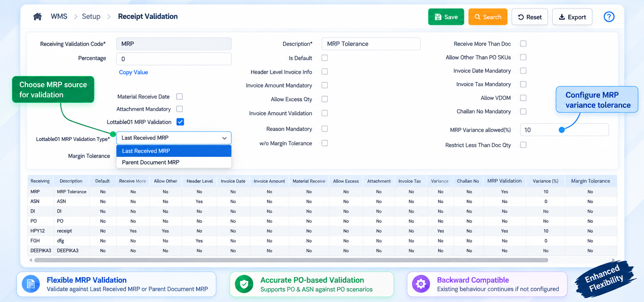The width and height of the screenshot is (644, 302).
Task: Open help via question mark icon
Action: click(609, 17)
